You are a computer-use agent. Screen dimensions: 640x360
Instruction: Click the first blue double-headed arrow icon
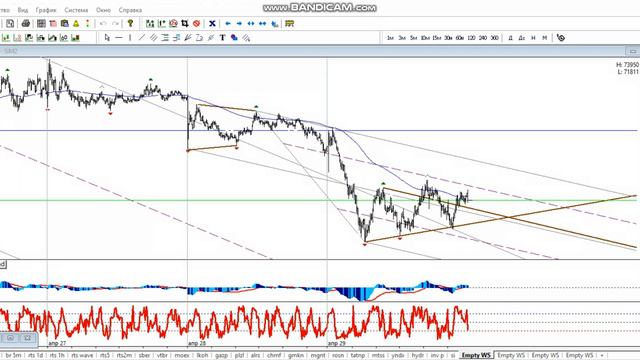click(251, 24)
